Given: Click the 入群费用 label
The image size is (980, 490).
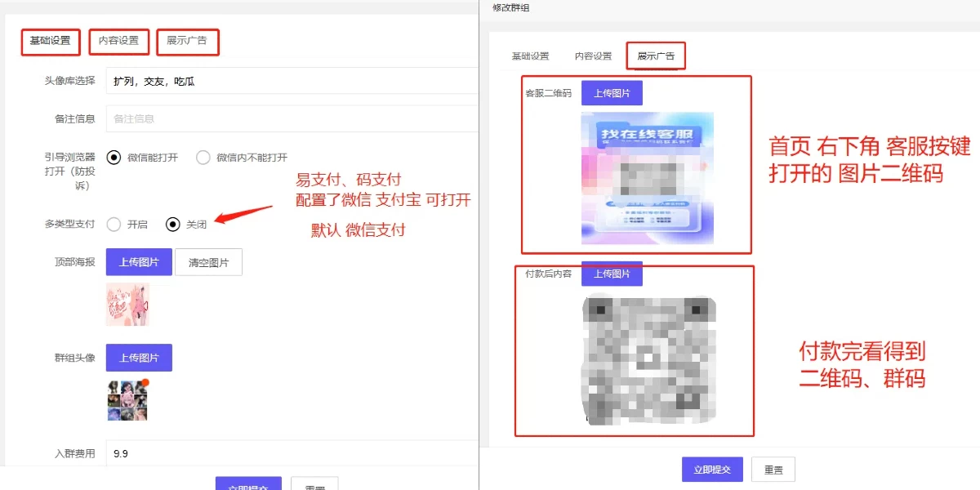Looking at the screenshot, I should 75,452.
